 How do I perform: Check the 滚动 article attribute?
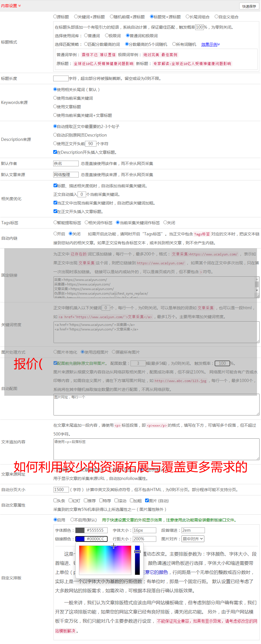116,501
